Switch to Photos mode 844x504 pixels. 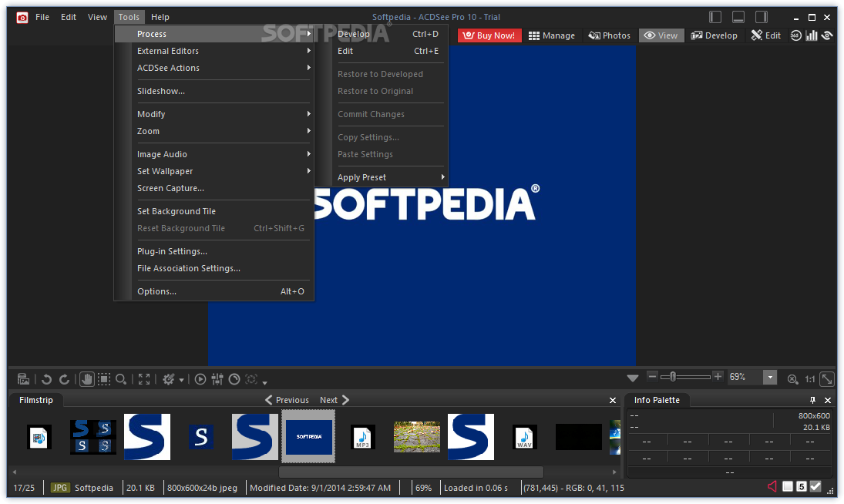(609, 35)
